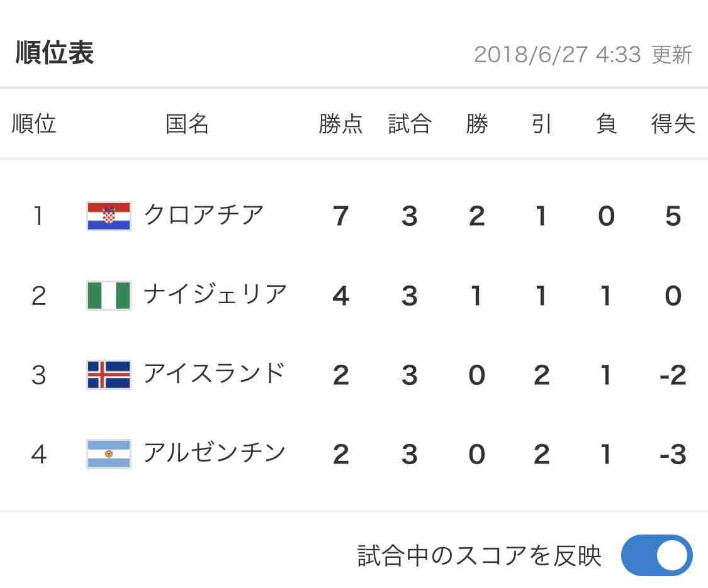This screenshot has width=708, height=588.
Task: Click the 順位表 heading
Action: (x=55, y=53)
